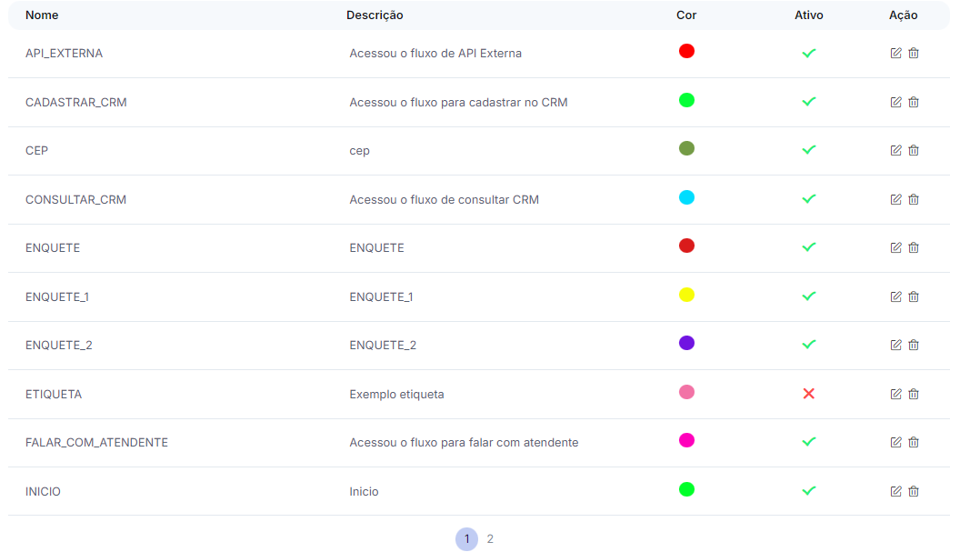
Task: Edit the INICIO row
Action: 895,491
